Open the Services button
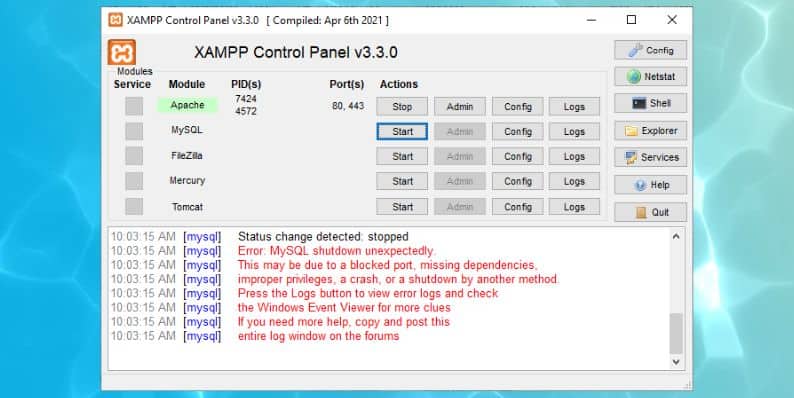 point(651,157)
